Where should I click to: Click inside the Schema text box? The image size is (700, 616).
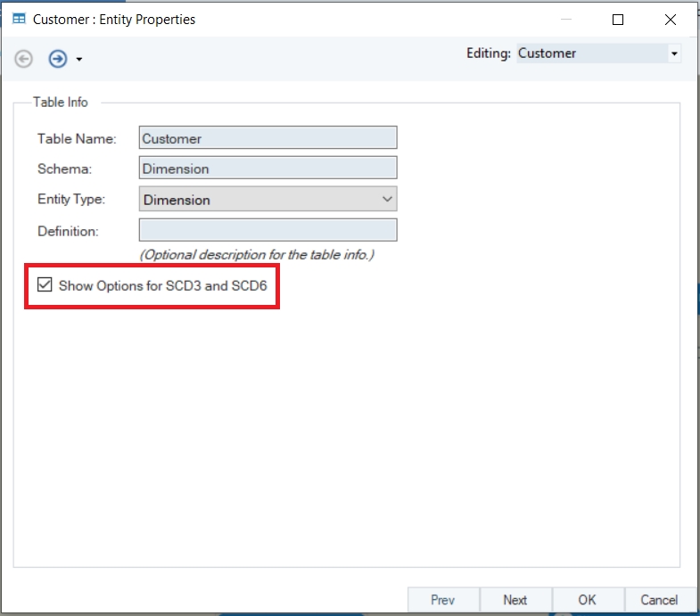[x=268, y=168]
